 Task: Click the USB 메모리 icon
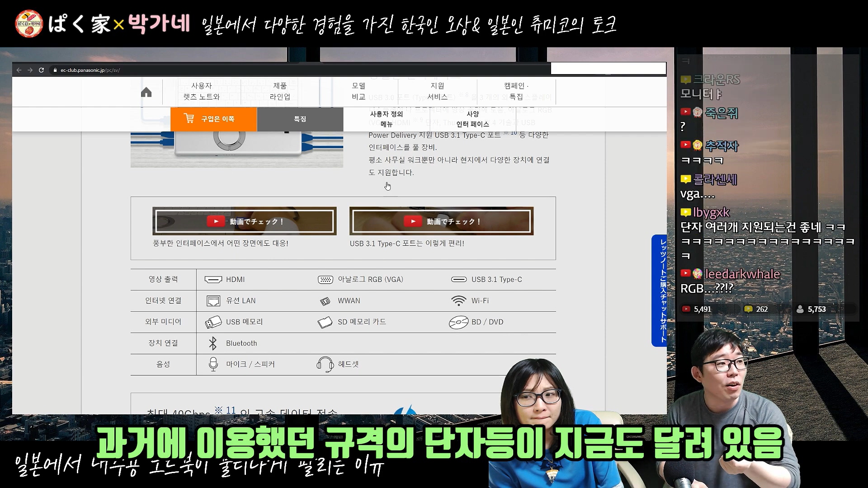coord(213,322)
